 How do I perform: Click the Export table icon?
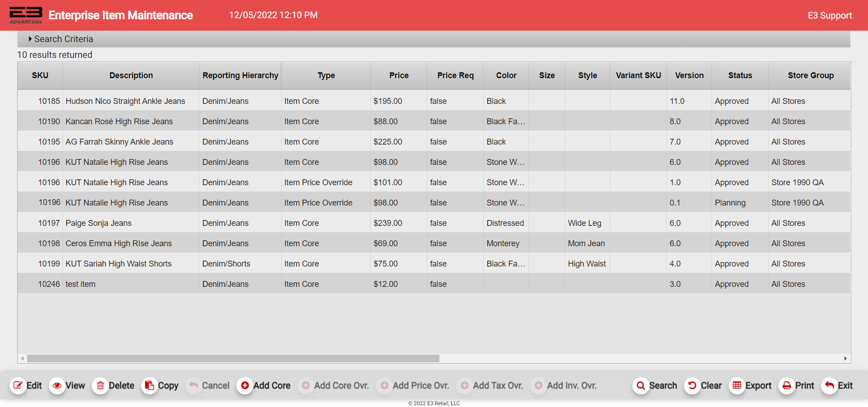coord(737,385)
